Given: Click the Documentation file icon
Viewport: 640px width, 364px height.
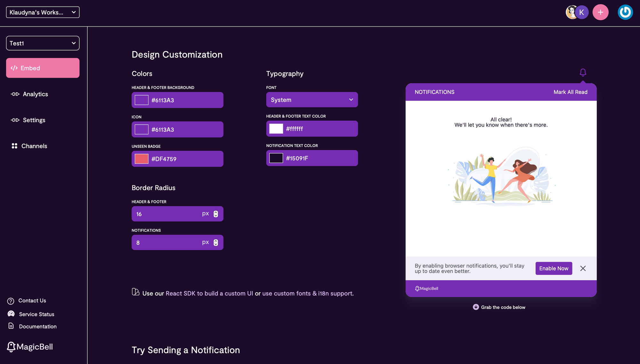Looking at the screenshot, I should 11,326.
